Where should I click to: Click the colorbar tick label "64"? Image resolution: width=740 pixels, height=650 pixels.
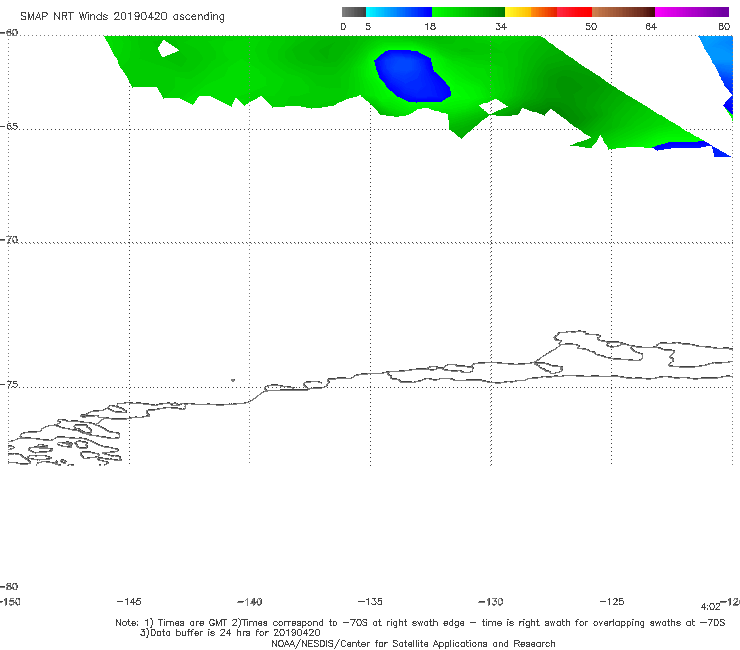[651, 27]
